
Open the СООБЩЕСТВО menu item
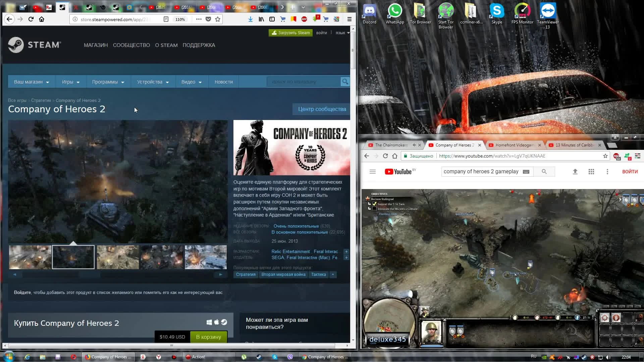131,45
